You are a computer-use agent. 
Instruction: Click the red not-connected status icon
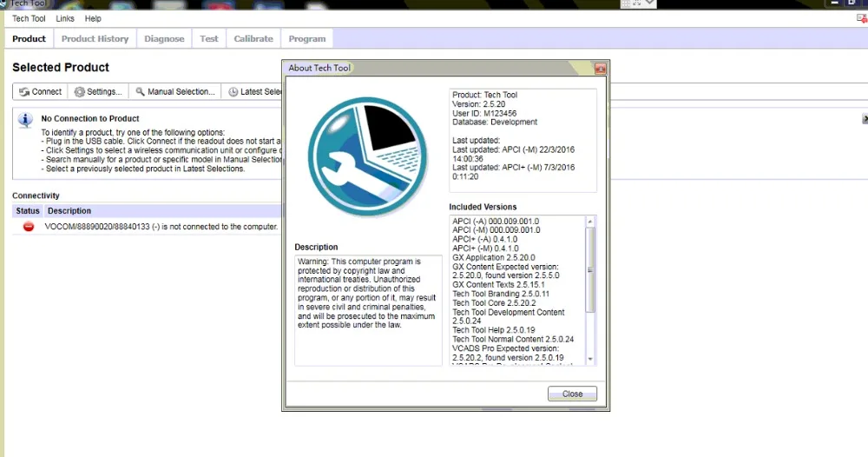pyautogui.click(x=29, y=227)
